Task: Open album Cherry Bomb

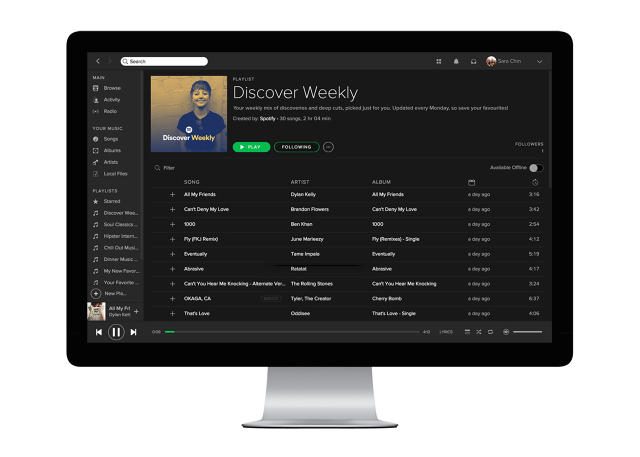Action: click(387, 299)
